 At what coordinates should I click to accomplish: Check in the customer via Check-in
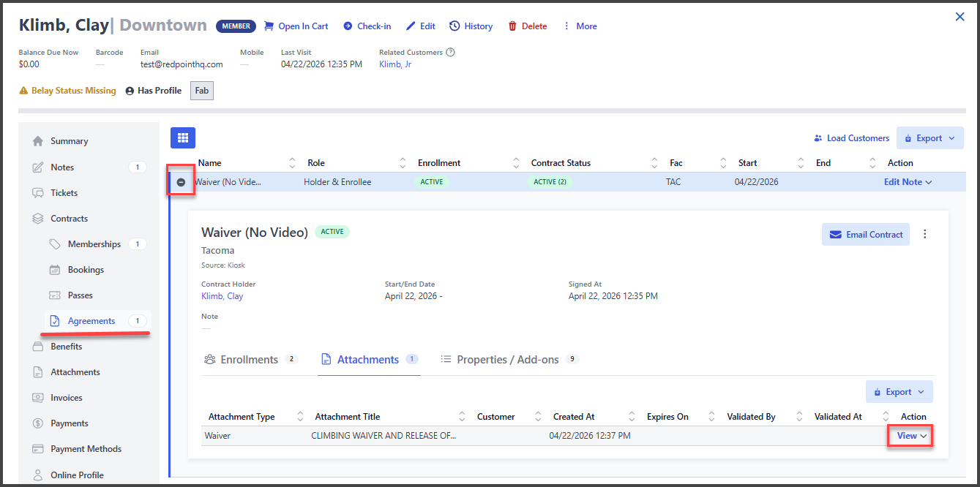coord(367,26)
